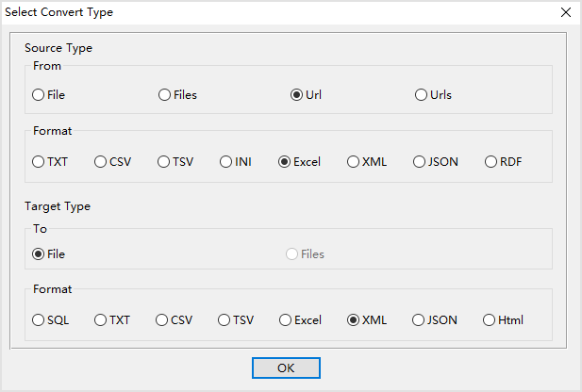Select File as the source From option
This screenshot has height=392, width=582.
pos(39,95)
